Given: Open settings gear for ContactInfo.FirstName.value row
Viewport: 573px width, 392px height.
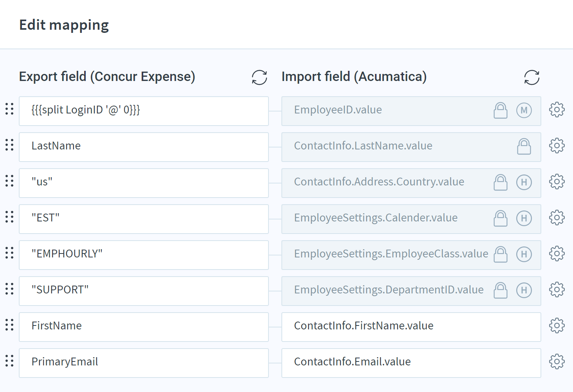Looking at the screenshot, I should [x=557, y=326].
